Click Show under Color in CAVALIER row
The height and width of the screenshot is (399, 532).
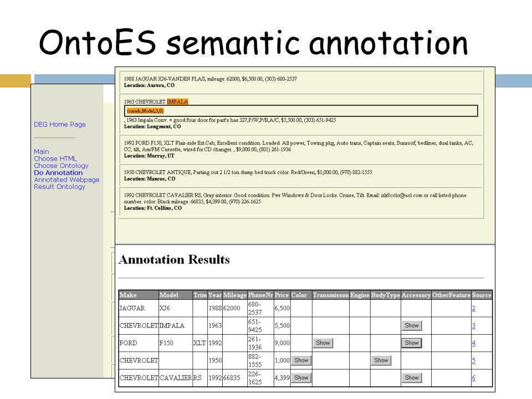tap(301, 377)
